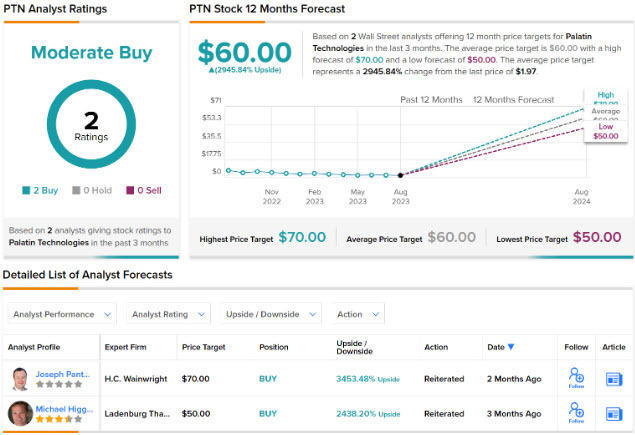Click teal 2 Buy legend swatch
The height and width of the screenshot is (435, 635).
26,190
